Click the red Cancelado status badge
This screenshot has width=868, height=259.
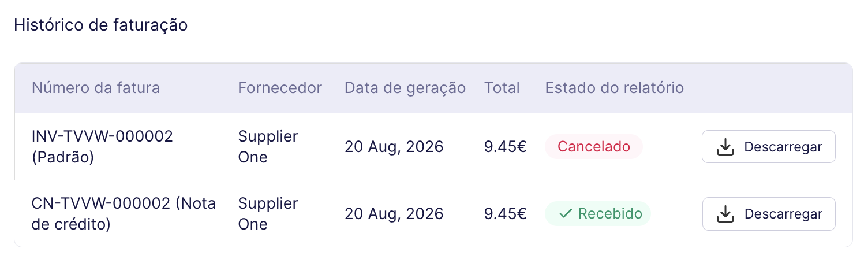coord(594,147)
